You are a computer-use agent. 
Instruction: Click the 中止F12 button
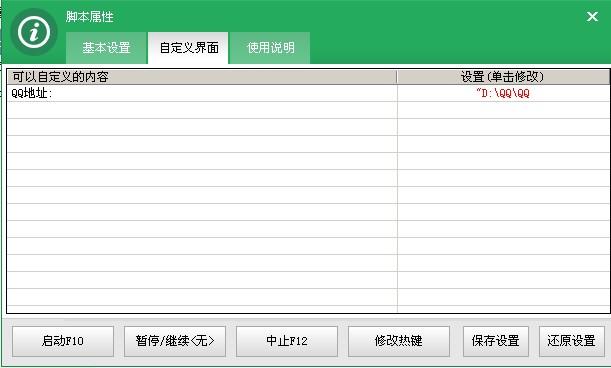coord(287,341)
